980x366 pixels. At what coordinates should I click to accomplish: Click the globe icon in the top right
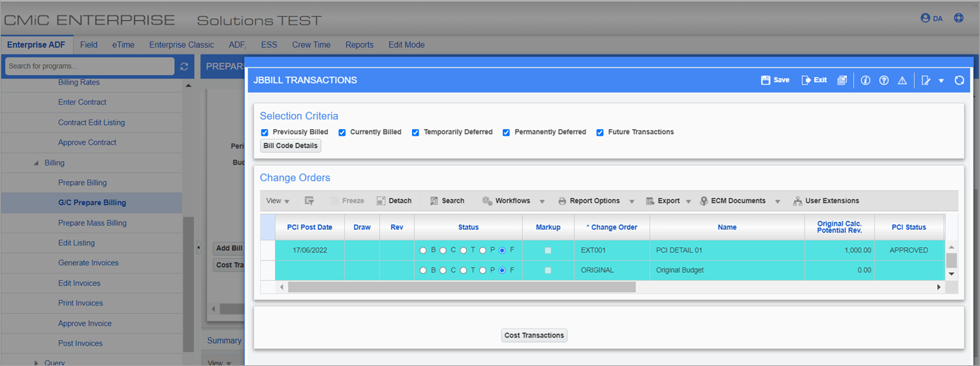pyautogui.click(x=959, y=18)
